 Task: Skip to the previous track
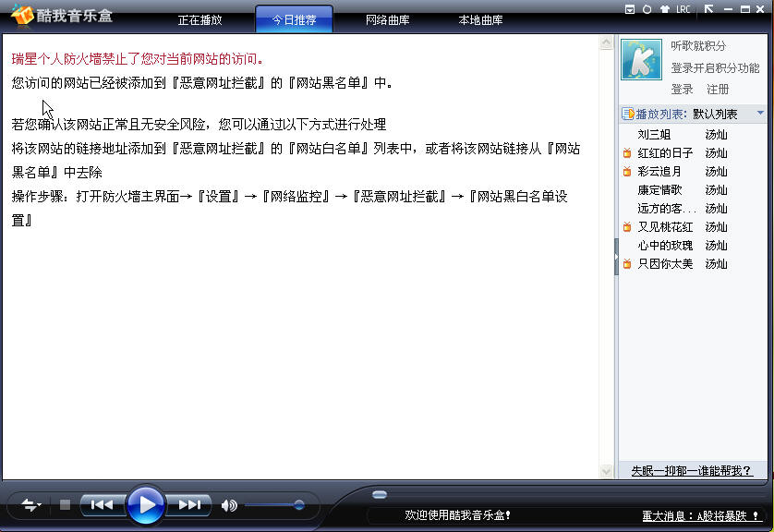[x=103, y=505]
